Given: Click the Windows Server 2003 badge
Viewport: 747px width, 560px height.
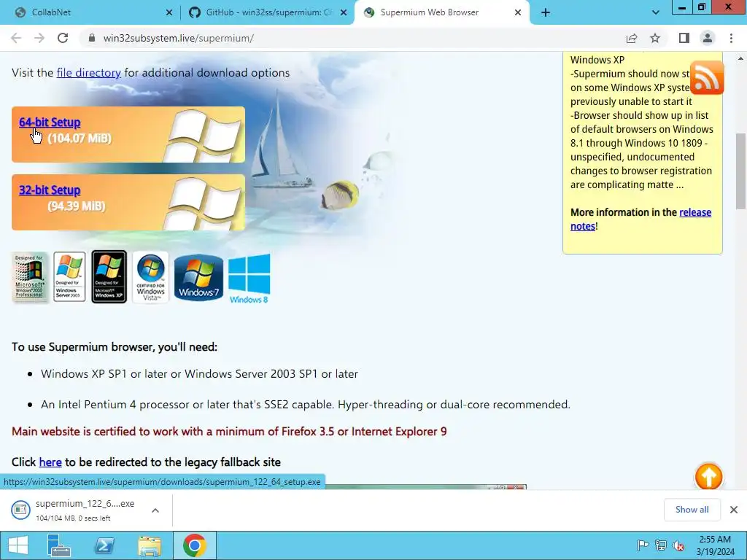Looking at the screenshot, I should 69,276.
